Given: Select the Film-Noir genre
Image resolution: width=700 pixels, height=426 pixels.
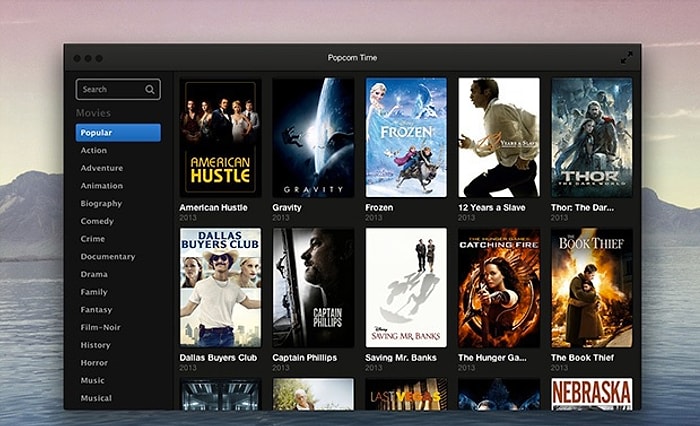Looking at the screenshot, I should pyautogui.click(x=100, y=327).
